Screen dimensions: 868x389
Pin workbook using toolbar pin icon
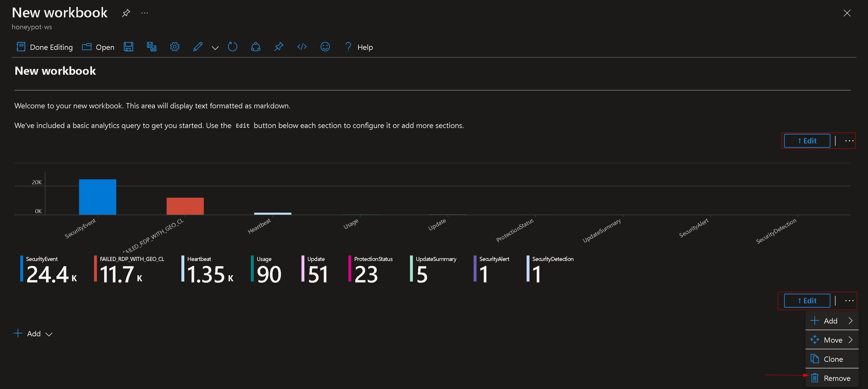tap(279, 47)
